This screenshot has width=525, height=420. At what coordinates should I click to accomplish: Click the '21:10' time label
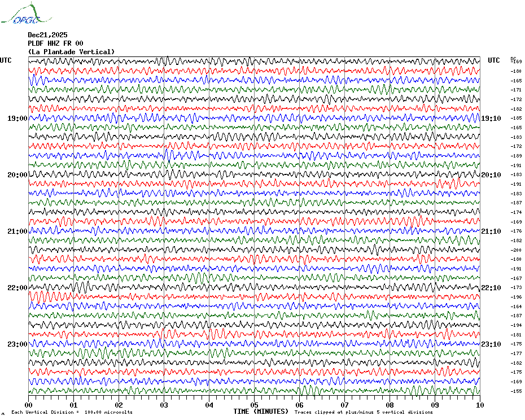(x=491, y=231)
